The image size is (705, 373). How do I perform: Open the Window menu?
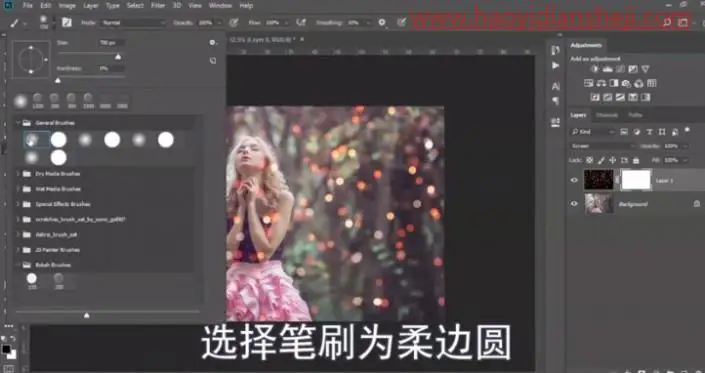tap(220, 6)
